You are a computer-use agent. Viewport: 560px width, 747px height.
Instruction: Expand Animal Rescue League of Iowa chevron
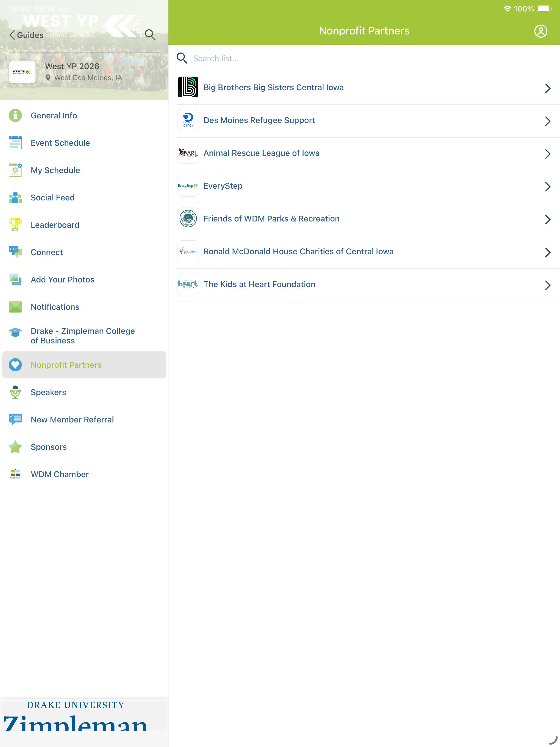click(x=547, y=154)
